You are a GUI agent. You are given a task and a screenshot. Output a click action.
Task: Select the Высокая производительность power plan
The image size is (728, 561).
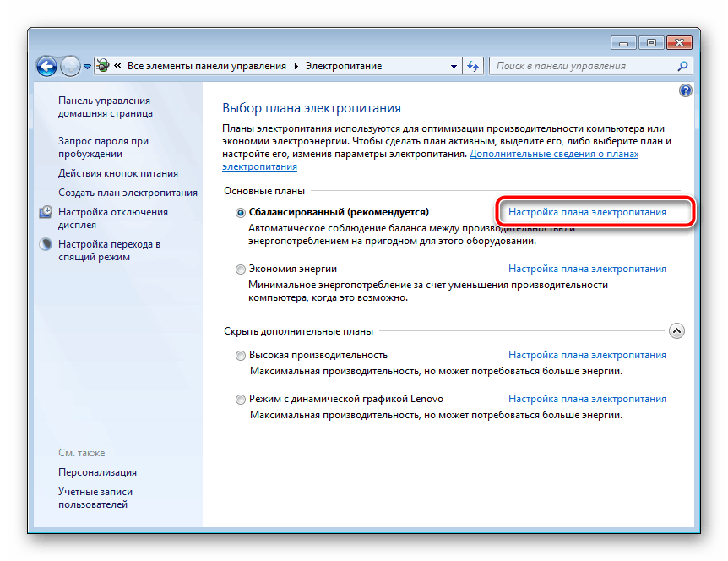[241, 355]
